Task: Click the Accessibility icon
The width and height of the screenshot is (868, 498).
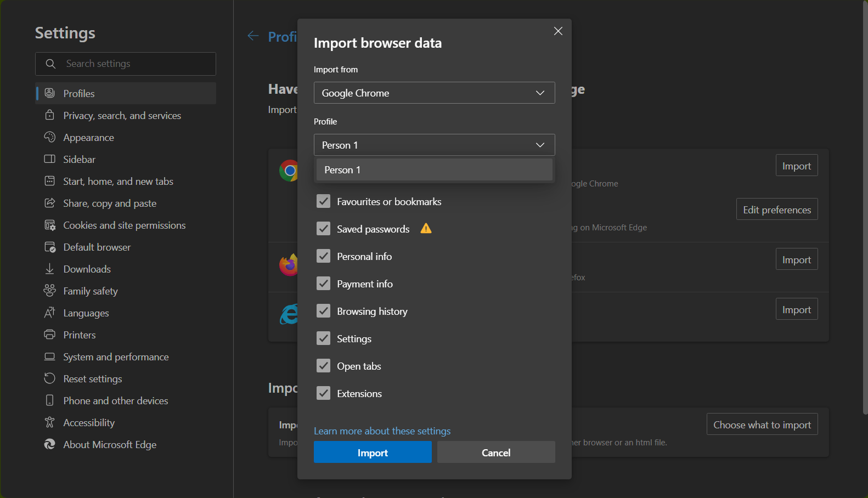Action: click(49, 422)
